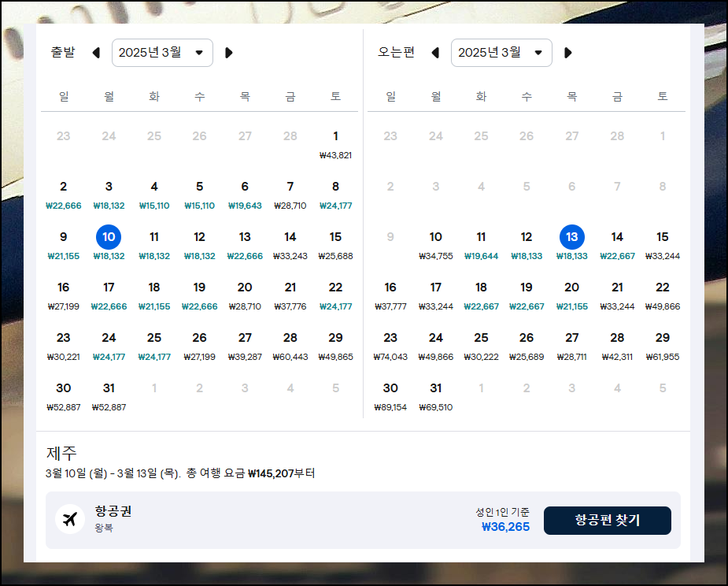The width and height of the screenshot is (728, 586).
Task: Click the 항공편 찾기 button
Action: click(608, 521)
